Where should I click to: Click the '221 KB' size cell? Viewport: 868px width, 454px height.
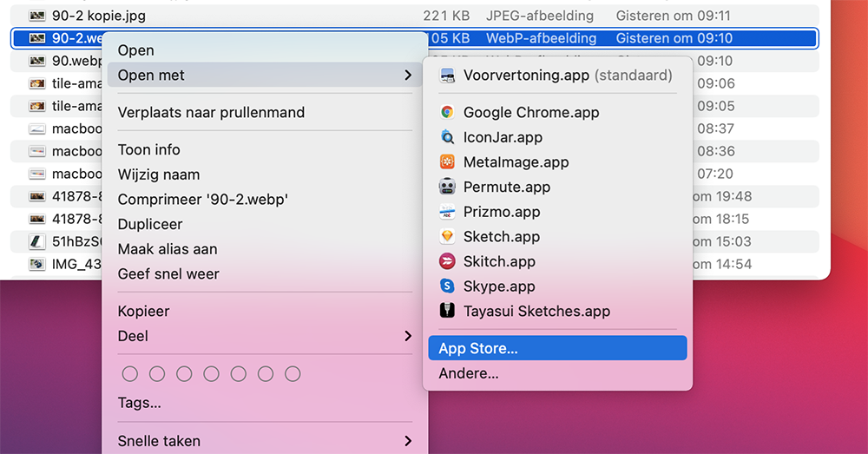pyautogui.click(x=446, y=16)
